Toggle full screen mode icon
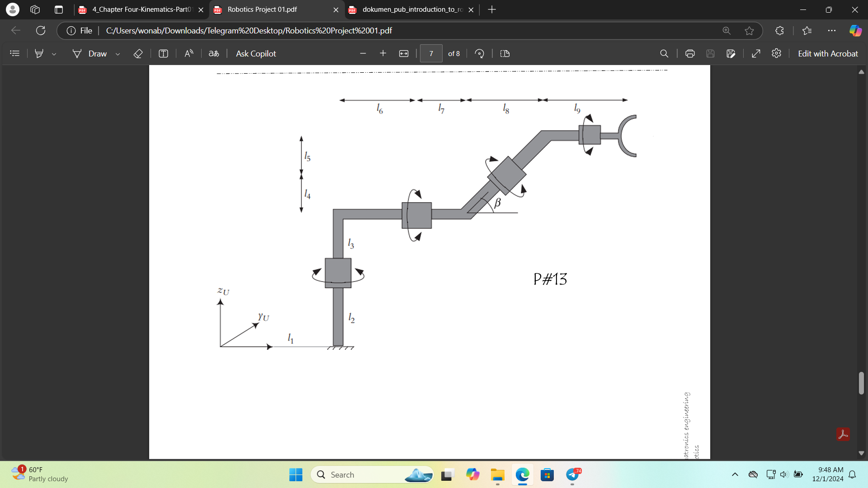The height and width of the screenshot is (488, 868). click(x=755, y=53)
